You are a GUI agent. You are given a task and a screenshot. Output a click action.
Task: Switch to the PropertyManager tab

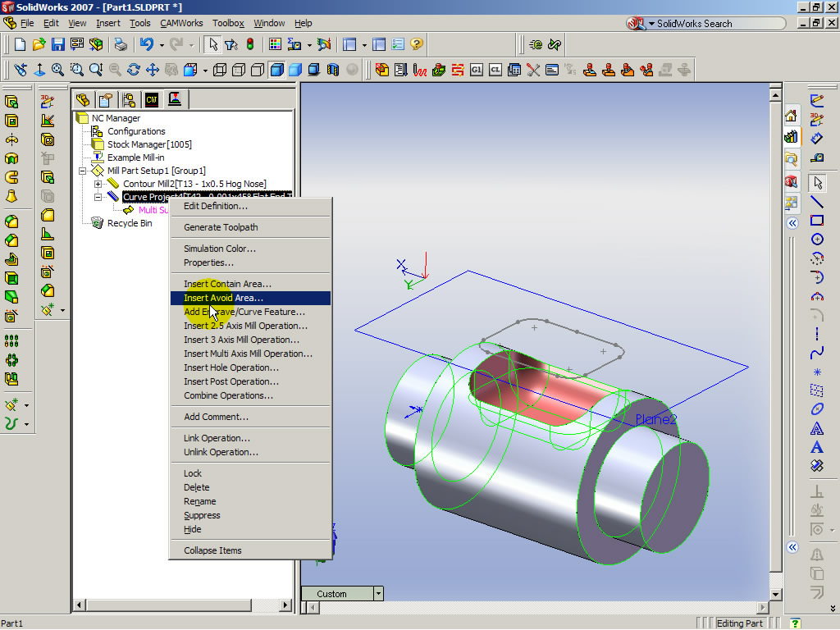coord(106,99)
